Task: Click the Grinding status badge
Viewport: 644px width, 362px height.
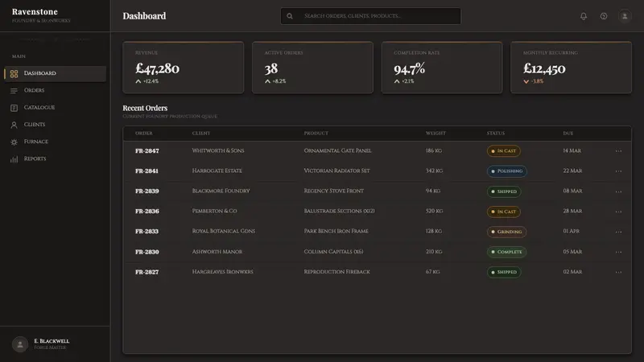Action: pyautogui.click(x=506, y=232)
